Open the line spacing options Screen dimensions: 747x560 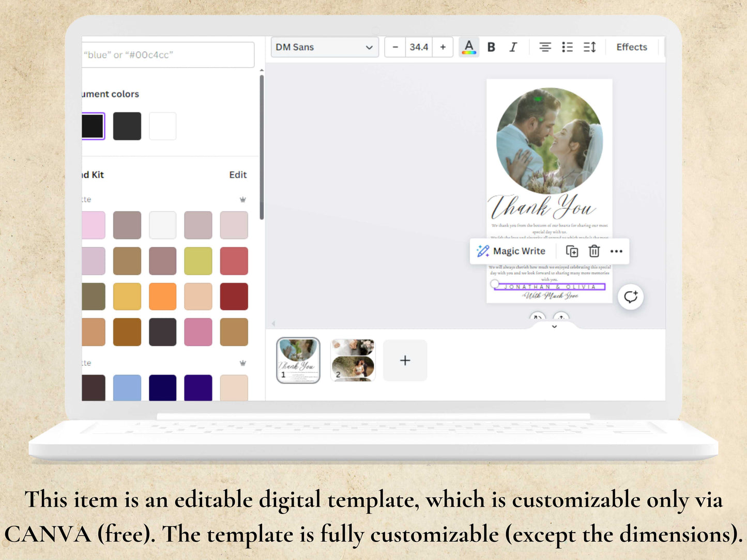589,47
